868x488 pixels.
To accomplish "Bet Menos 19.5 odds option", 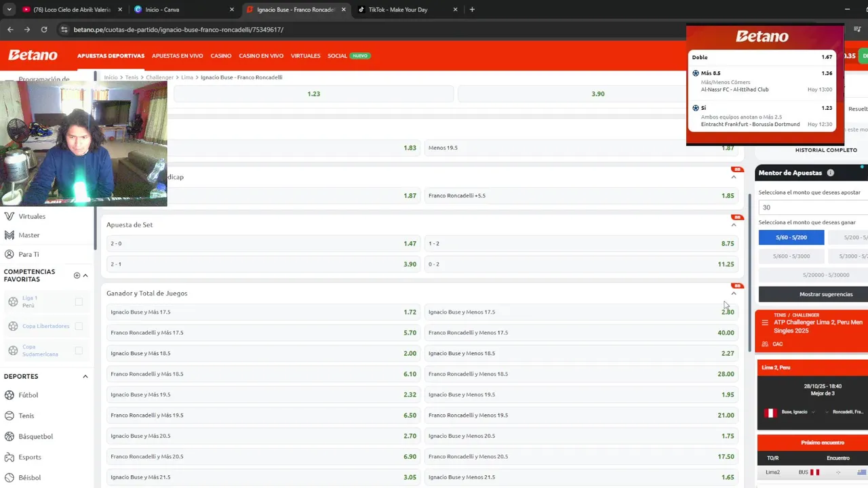I will point(581,148).
